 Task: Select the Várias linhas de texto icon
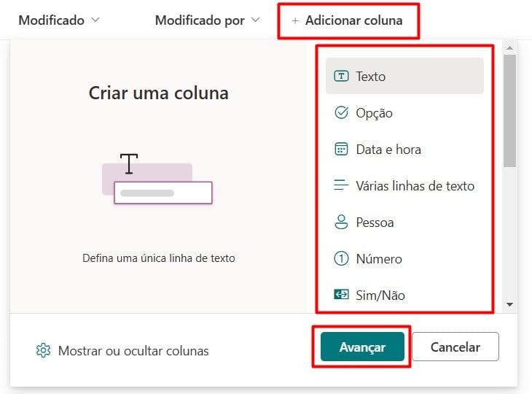pos(341,185)
